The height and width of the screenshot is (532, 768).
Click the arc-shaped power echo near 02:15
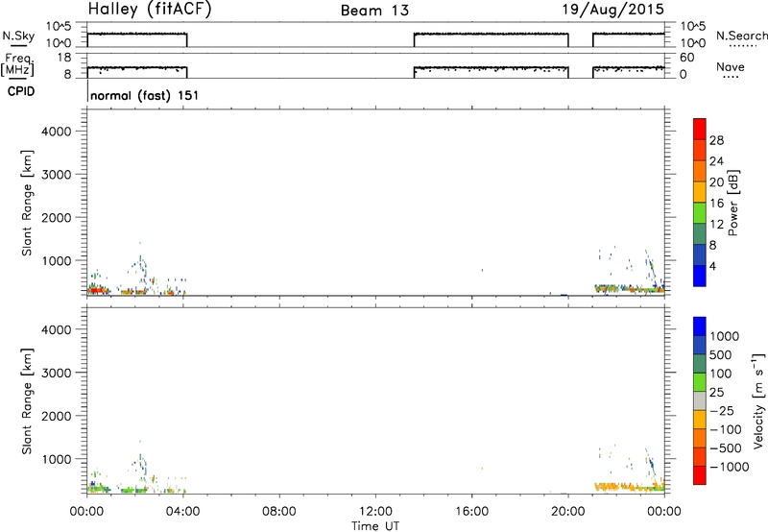[x=142, y=269]
